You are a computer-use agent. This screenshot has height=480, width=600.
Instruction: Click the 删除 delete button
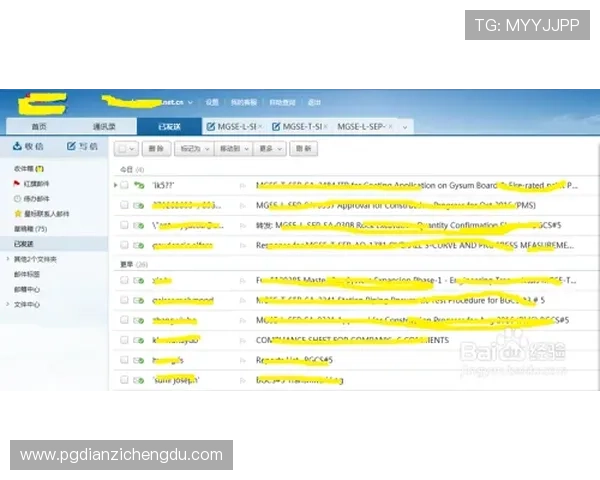156,149
